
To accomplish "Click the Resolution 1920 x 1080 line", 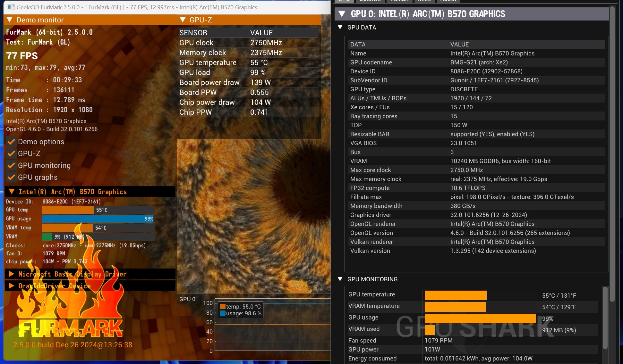I will (49, 110).
